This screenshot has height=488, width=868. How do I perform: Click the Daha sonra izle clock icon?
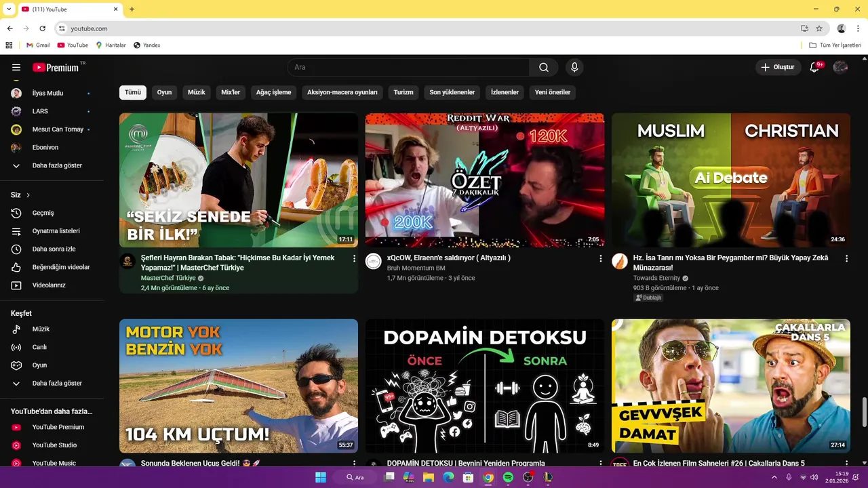pyautogui.click(x=16, y=249)
